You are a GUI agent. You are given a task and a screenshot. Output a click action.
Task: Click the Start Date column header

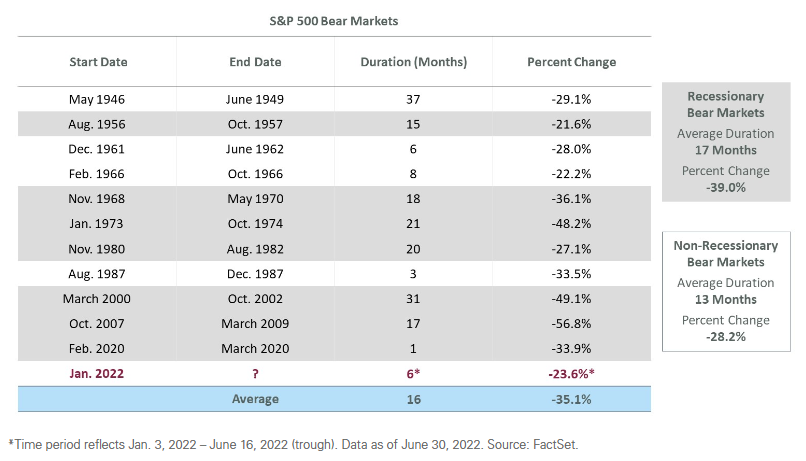98,62
